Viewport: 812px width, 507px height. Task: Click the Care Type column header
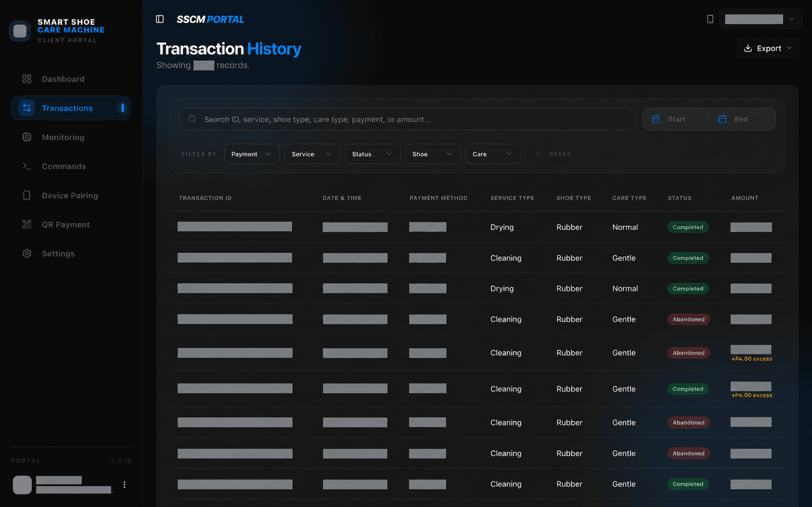629,198
